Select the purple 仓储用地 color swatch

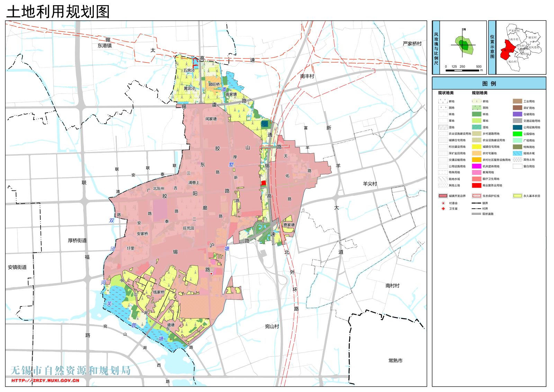tap(517, 114)
